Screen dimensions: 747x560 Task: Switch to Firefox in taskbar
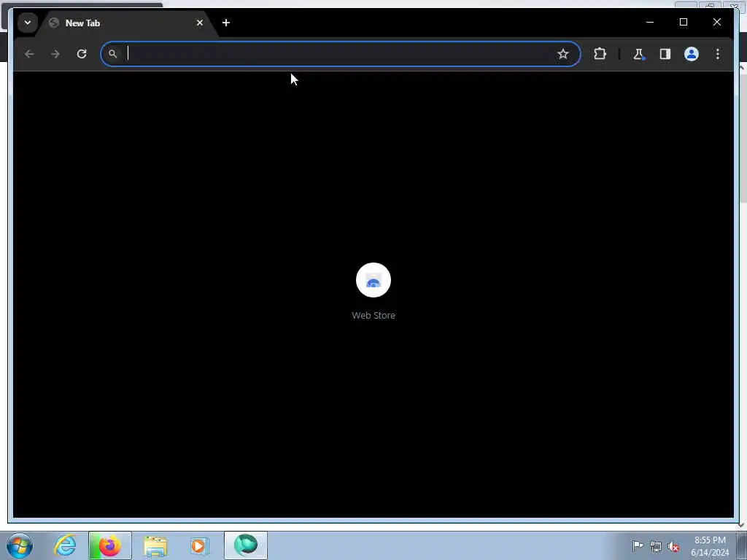tap(109, 545)
